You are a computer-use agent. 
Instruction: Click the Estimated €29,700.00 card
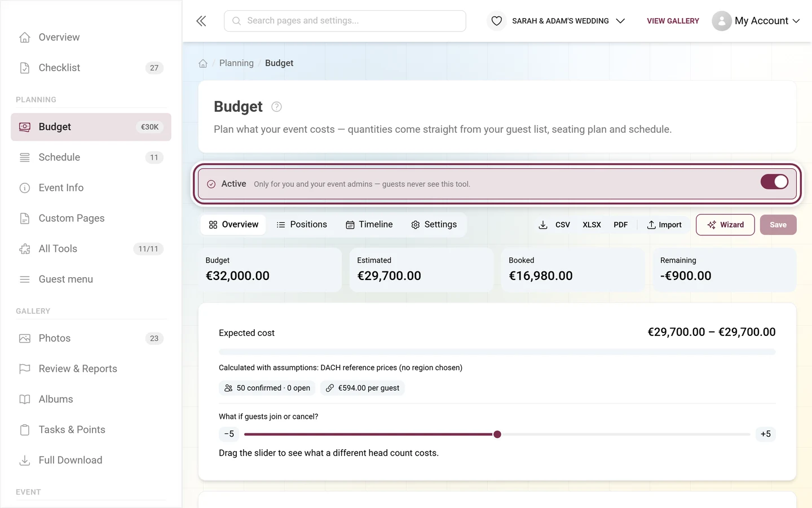(421, 270)
